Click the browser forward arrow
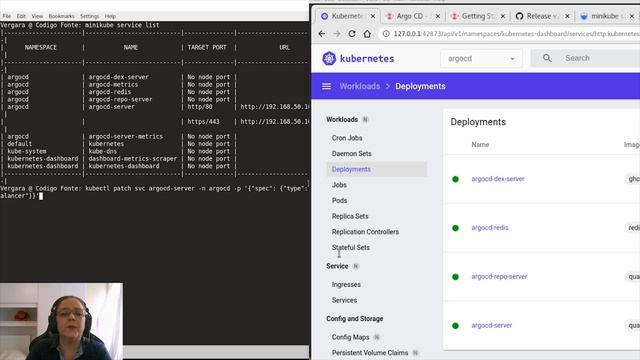The height and width of the screenshot is (360, 640). 337,34
